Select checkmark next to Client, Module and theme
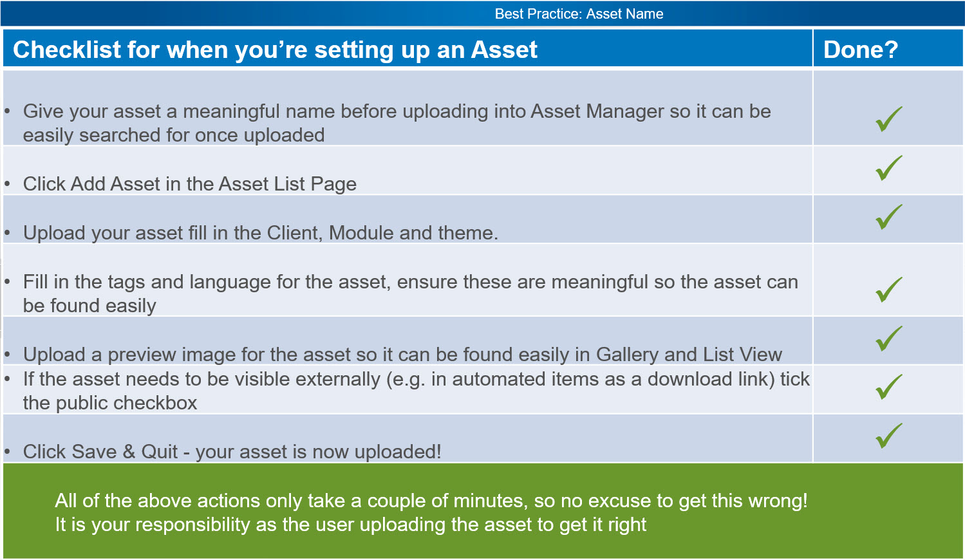 [x=889, y=216]
